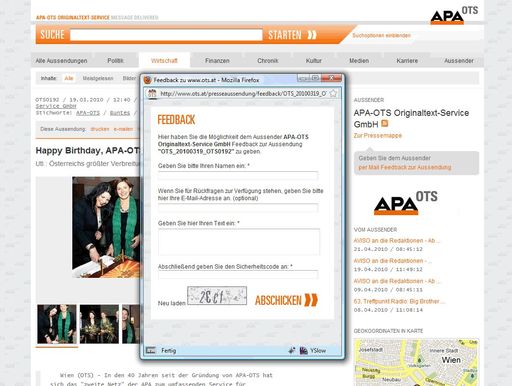Click the name input field in feedback form
Screen dimensions: 512x386
[238, 175]
